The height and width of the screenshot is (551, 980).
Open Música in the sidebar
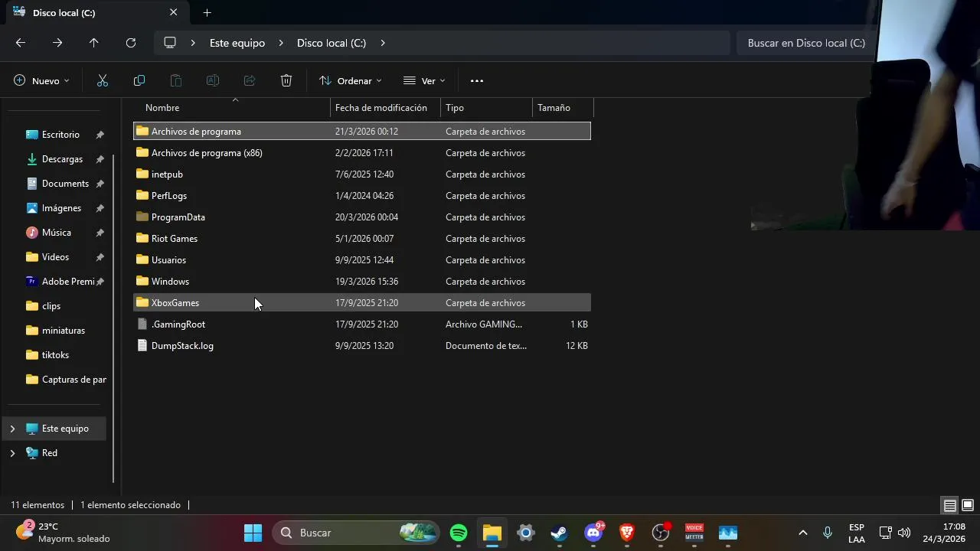click(x=57, y=233)
